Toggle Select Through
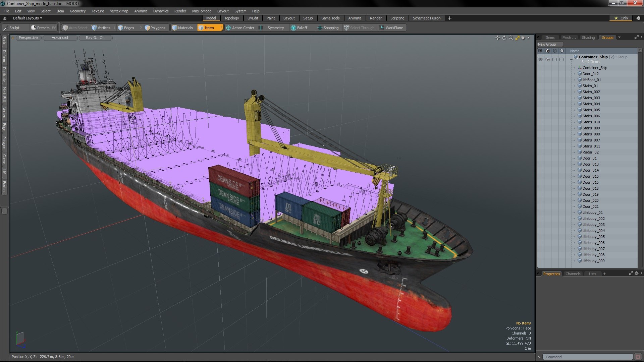Viewport: 644px width, 362px height. pos(359,28)
